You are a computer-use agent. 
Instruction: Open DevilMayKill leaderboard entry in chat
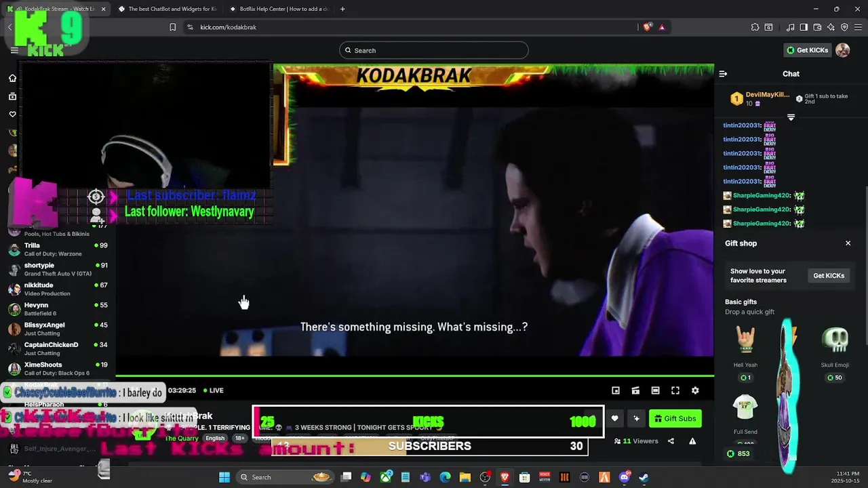(x=760, y=99)
